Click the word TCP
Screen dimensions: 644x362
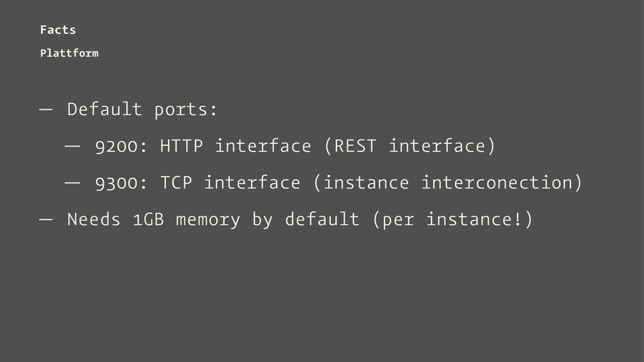pos(176,183)
